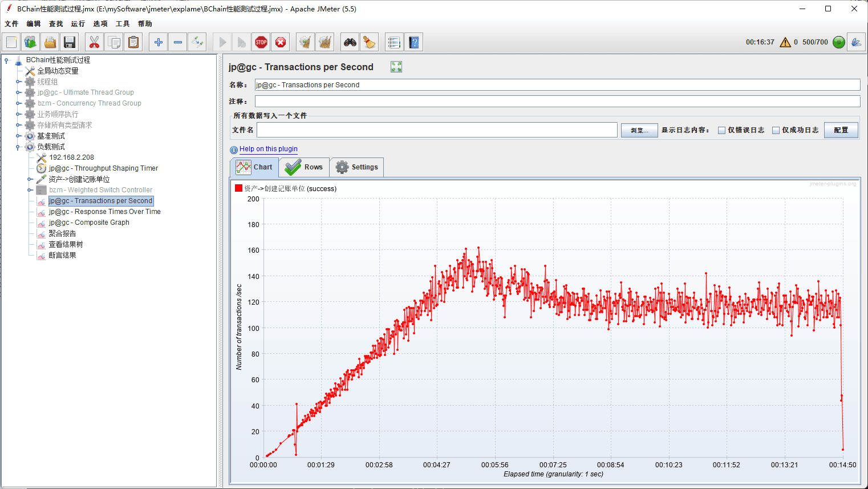
Task: Click the 配置 configure button
Action: [841, 130]
